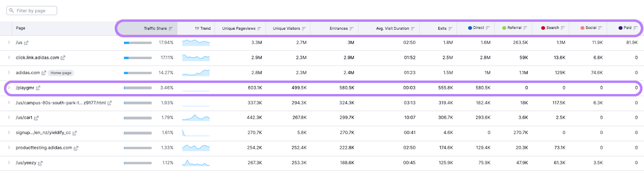Expand the /us row
This screenshot has height=171, width=644.
(9, 42)
